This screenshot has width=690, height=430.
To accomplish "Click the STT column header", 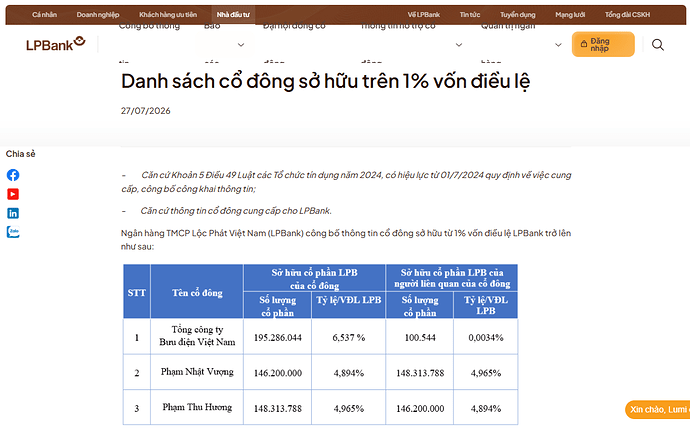I will pos(136,293).
